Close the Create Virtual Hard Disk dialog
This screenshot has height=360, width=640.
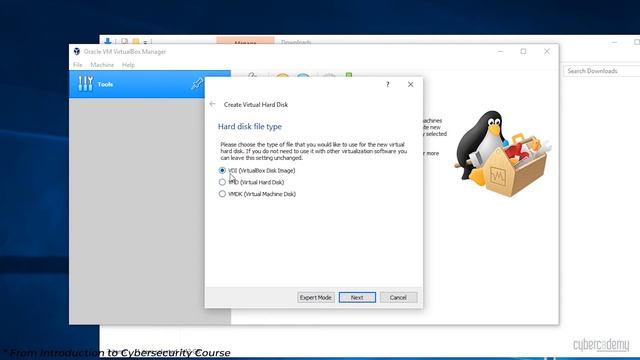click(x=411, y=84)
